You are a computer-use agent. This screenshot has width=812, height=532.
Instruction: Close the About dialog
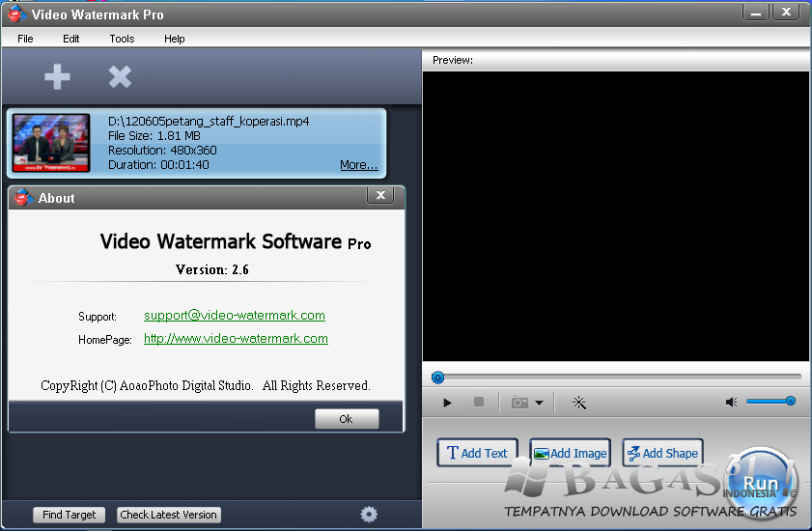click(x=380, y=195)
